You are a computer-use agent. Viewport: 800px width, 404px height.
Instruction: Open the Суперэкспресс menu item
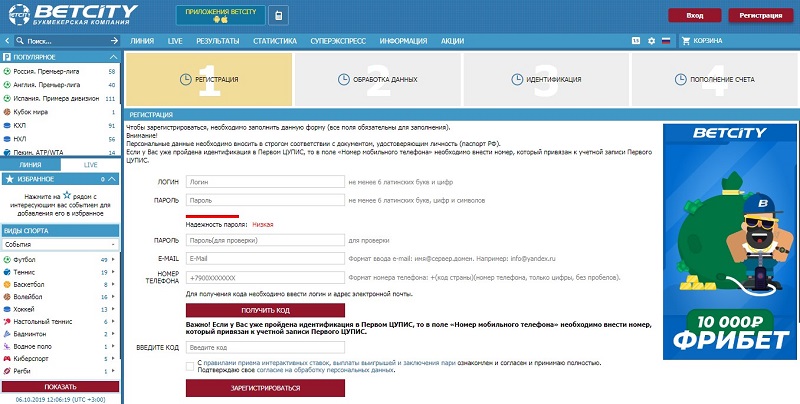click(341, 41)
